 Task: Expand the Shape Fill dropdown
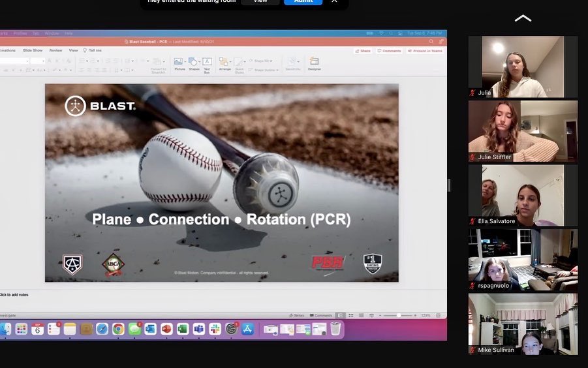(x=271, y=61)
